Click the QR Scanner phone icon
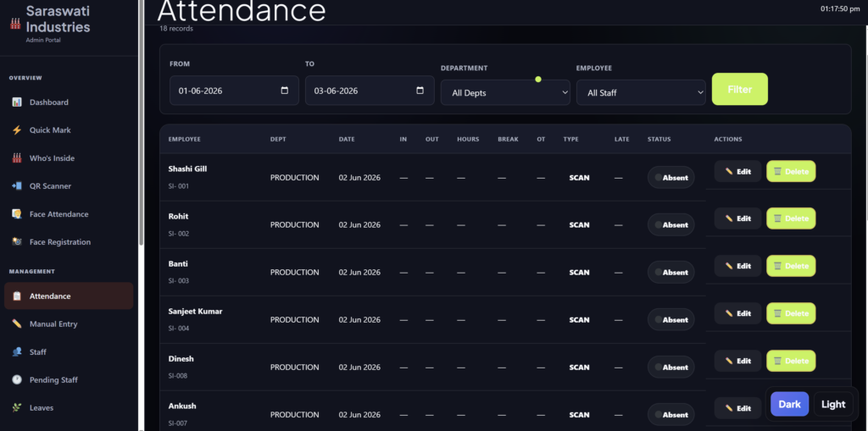The width and height of the screenshot is (868, 431). 17,186
